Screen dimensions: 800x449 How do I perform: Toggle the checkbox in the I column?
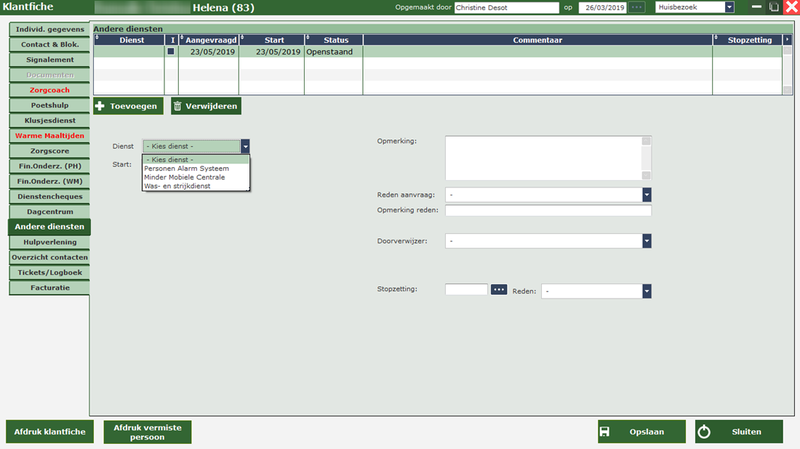(x=170, y=51)
